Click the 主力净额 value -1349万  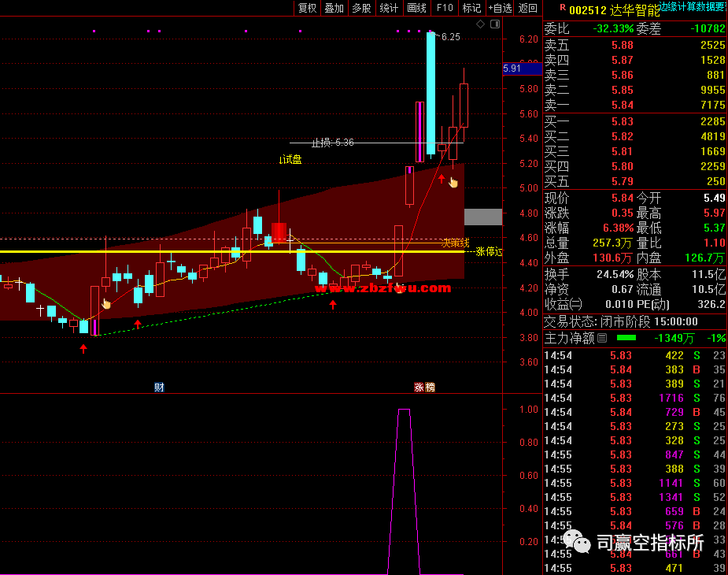tap(674, 338)
